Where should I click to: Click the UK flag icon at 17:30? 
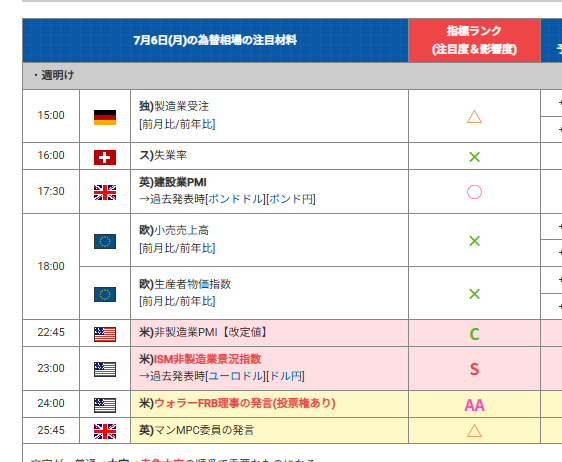click(105, 192)
